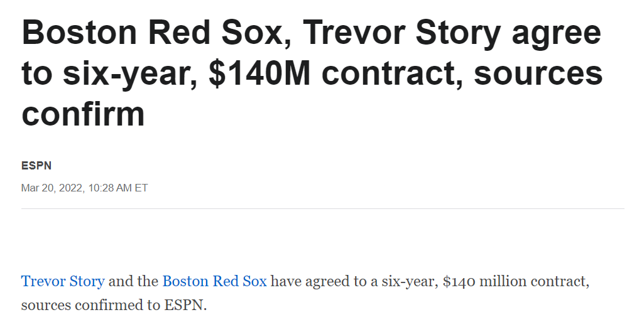
Task: Click "sources" in the headline
Action: click(x=538, y=73)
